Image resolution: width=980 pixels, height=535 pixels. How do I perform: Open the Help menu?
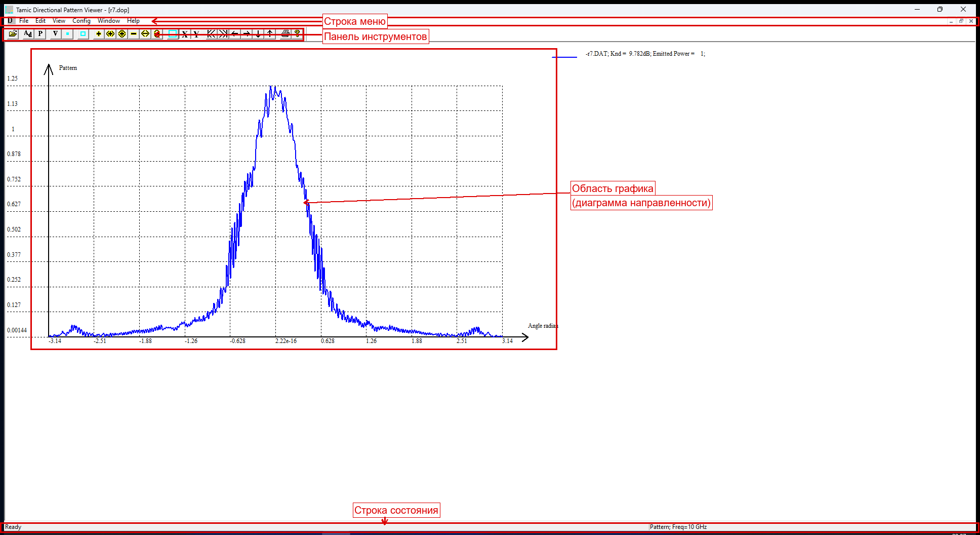coord(134,21)
